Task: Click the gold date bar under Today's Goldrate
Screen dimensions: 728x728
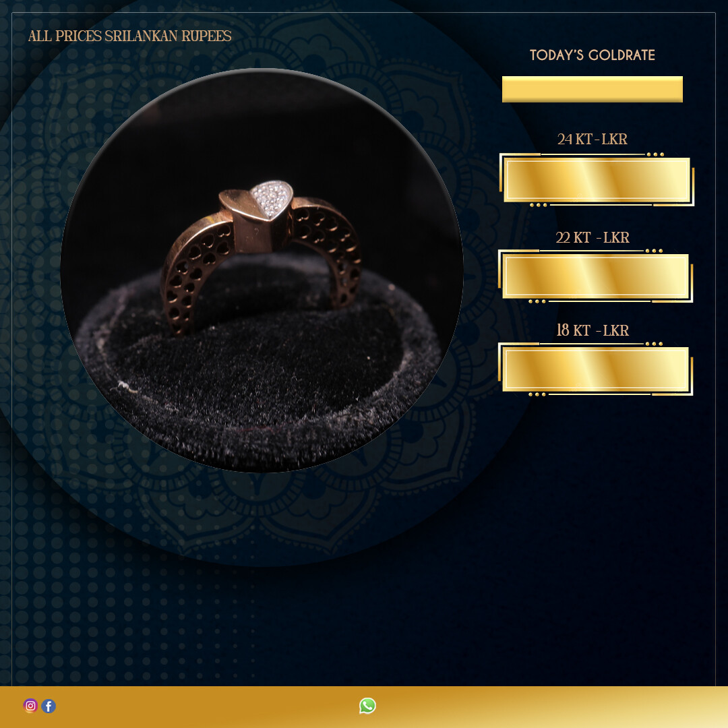Action: [592, 89]
